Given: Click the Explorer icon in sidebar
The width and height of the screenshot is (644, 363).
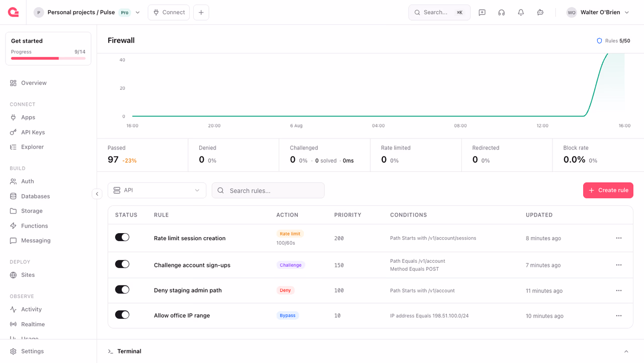Looking at the screenshot, I should click(13, 147).
